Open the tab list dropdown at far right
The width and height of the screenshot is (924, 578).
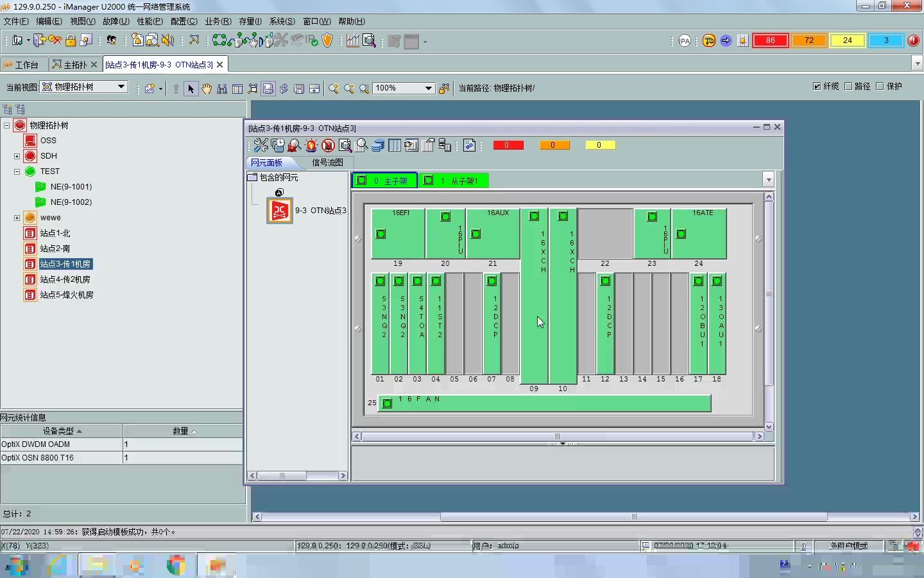coord(917,64)
